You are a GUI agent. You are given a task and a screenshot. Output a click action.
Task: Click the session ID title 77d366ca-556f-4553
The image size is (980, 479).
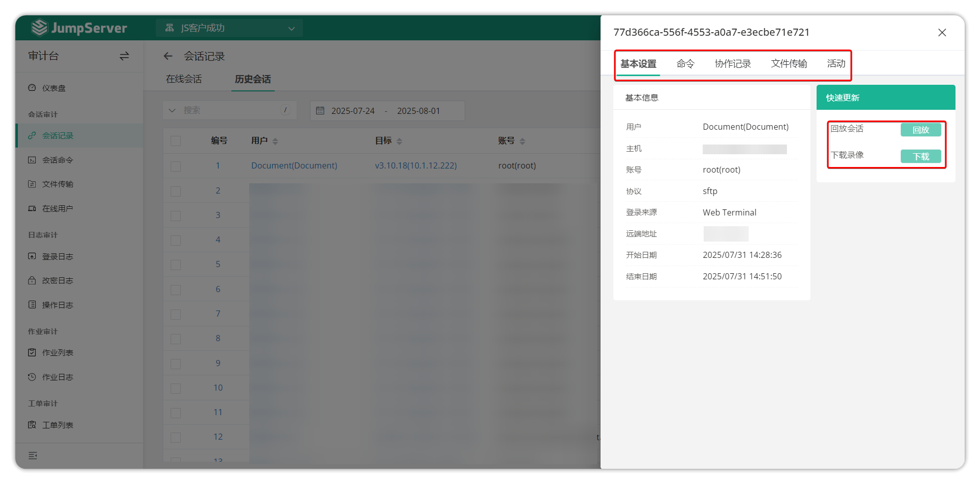point(711,32)
